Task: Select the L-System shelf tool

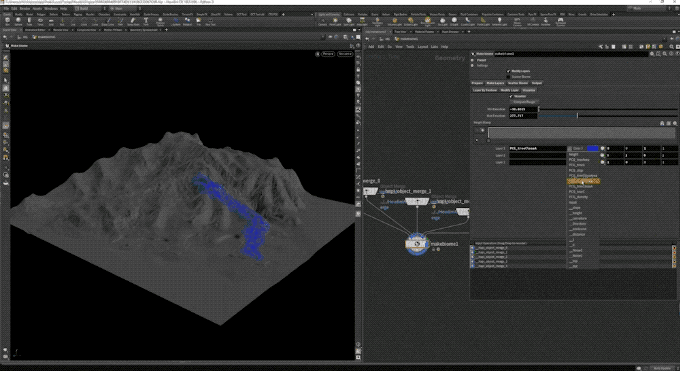Action: click(x=176, y=21)
